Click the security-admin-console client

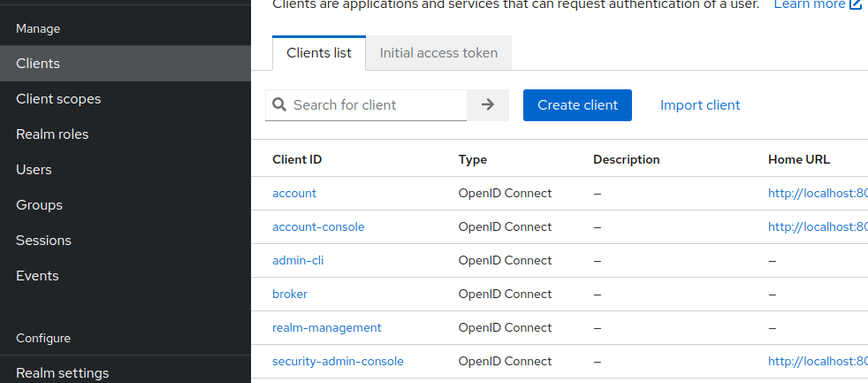coord(338,362)
